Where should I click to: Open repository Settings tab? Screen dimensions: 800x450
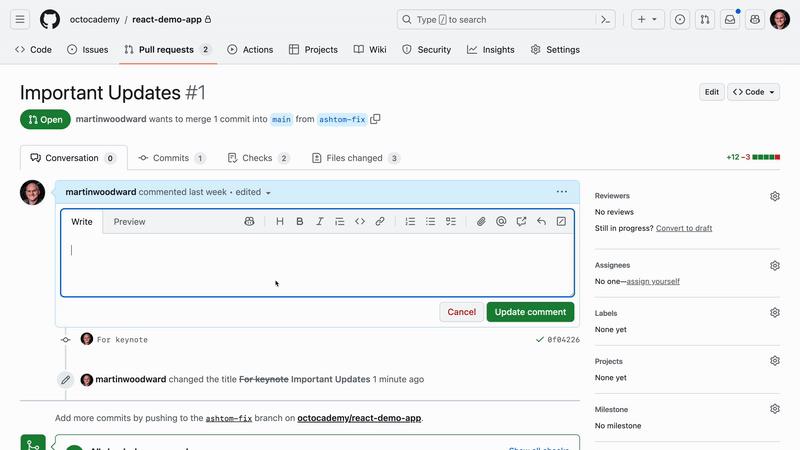pyautogui.click(x=555, y=49)
